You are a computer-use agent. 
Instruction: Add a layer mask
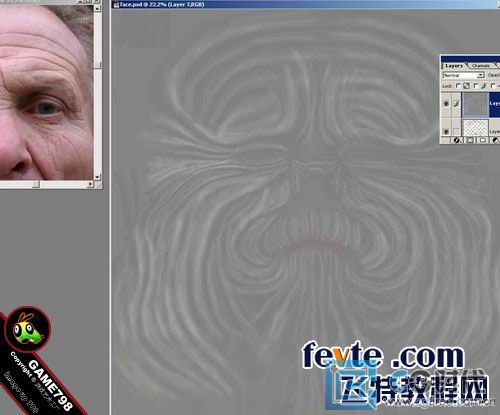(x=470, y=140)
